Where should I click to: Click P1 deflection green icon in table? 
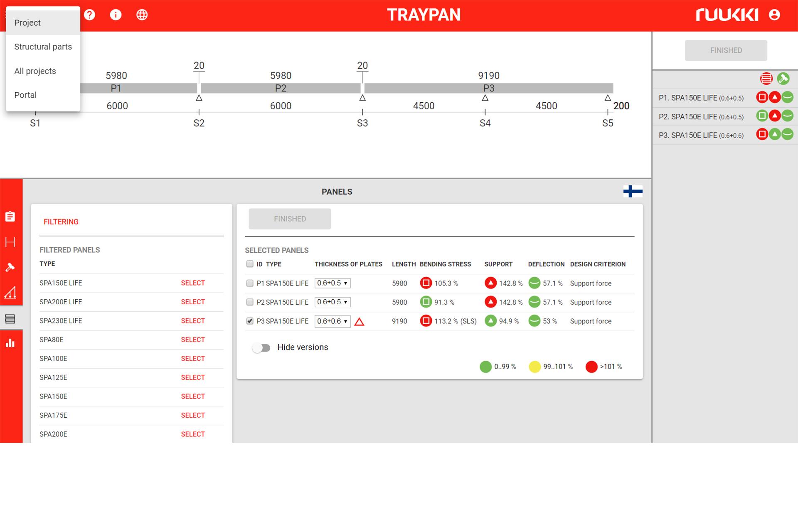coord(534,283)
